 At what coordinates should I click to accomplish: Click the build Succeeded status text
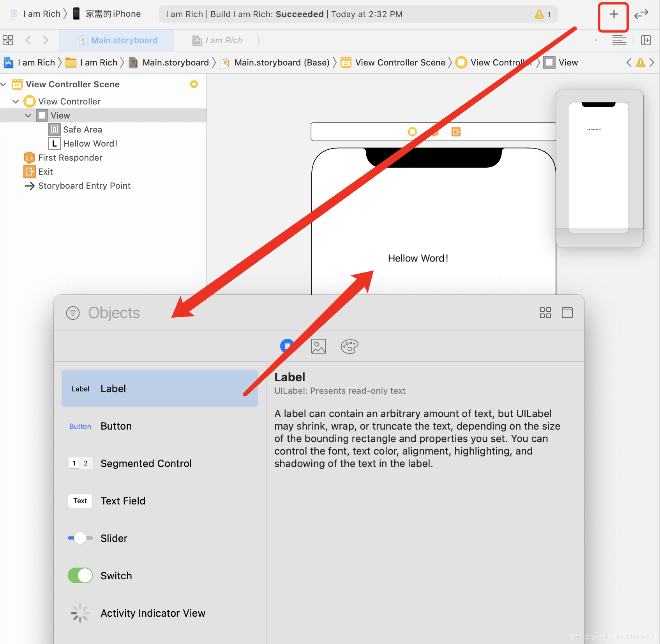300,14
